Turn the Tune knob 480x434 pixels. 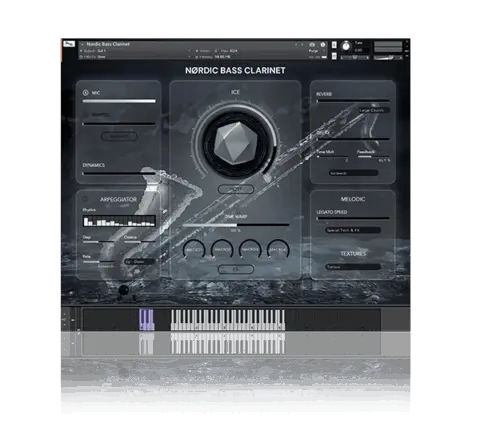[346, 46]
